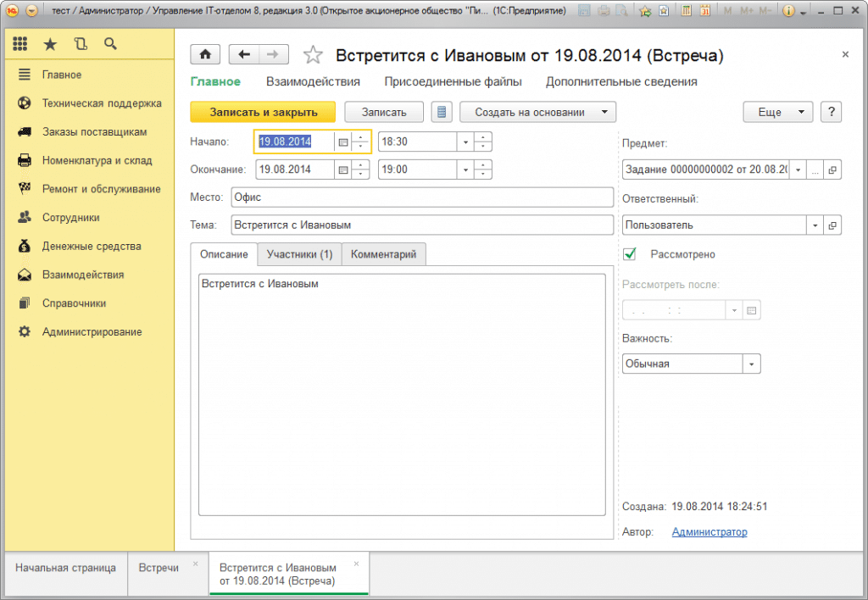Open the sections grid menu icon
Viewport: 868px width, 600px height.
tap(20, 44)
